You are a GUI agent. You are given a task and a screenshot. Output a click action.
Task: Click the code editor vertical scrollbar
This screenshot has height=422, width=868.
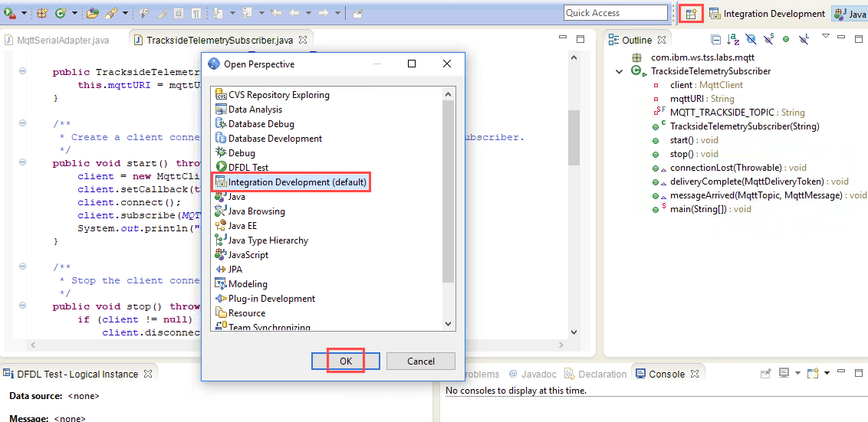tap(574, 137)
